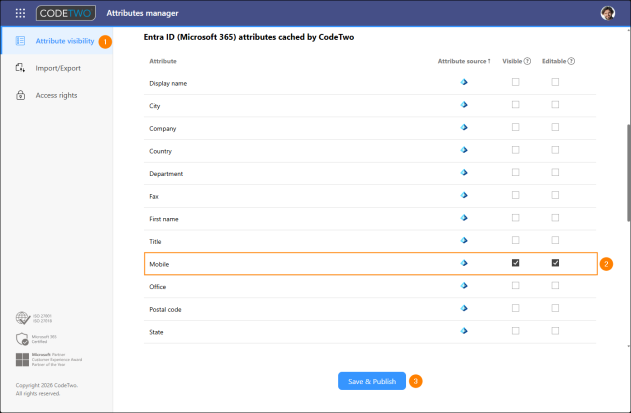Click Fax attribute source icon

click(464, 195)
